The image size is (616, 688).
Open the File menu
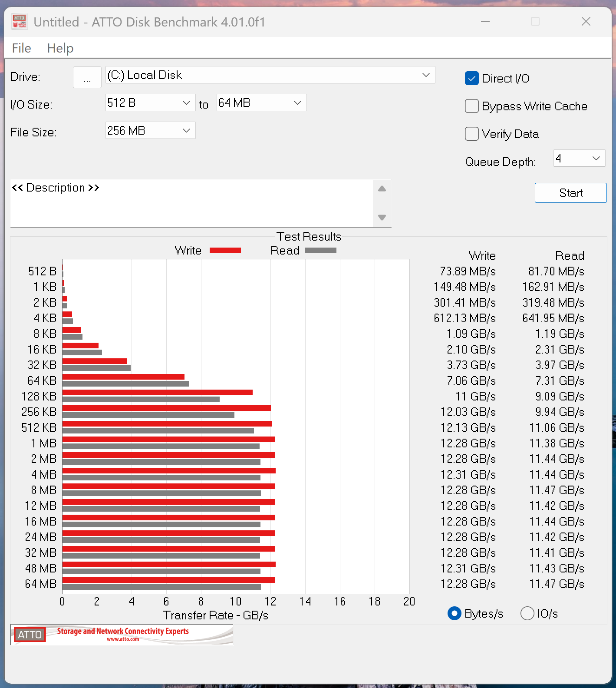point(22,48)
